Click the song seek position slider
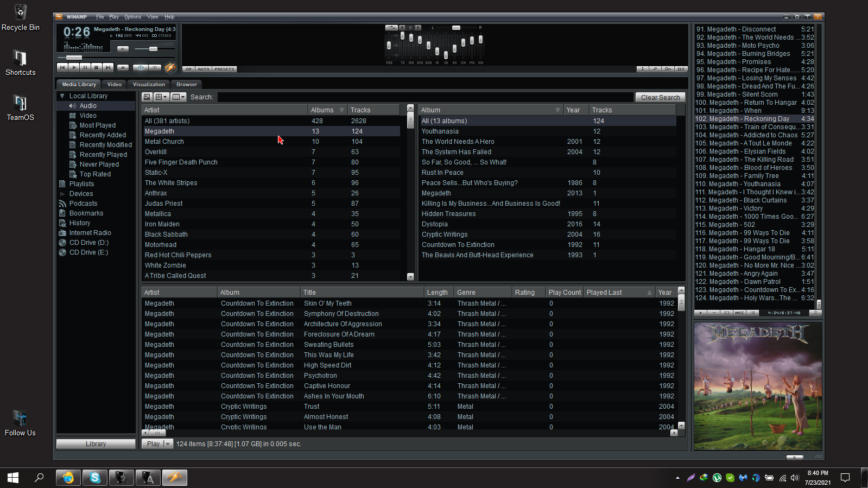The height and width of the screenshot is (488, 868). (74, 57)
